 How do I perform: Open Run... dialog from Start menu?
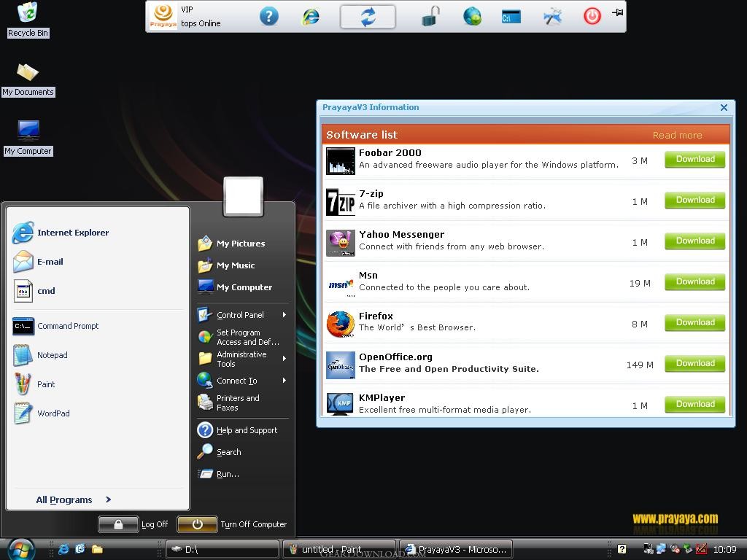(219, 474)
